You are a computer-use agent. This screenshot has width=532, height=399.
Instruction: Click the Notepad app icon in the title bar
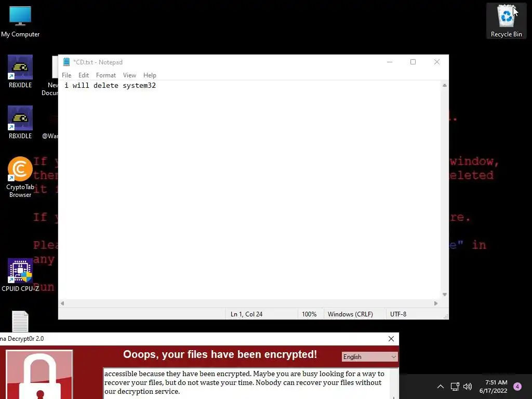pos(66,62)
